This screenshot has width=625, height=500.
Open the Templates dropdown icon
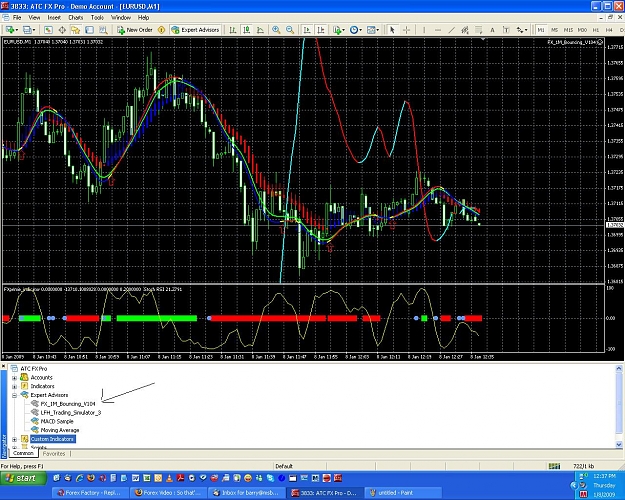373,30
